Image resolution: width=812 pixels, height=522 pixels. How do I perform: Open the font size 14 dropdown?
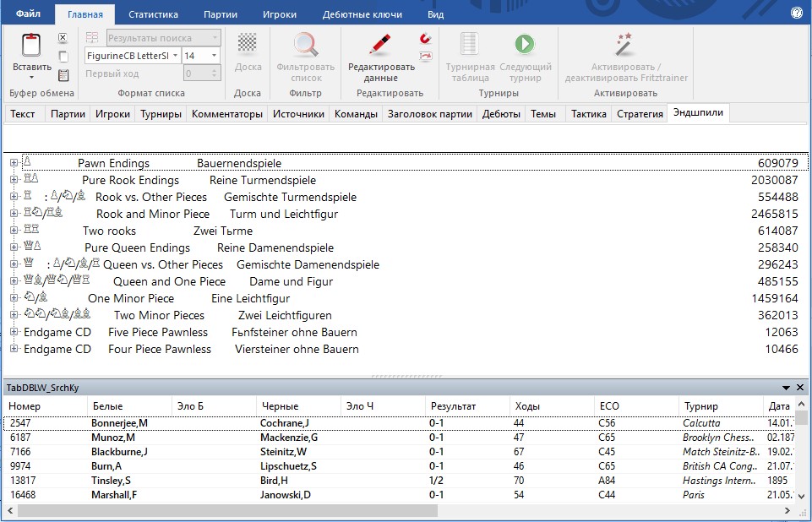214,56
